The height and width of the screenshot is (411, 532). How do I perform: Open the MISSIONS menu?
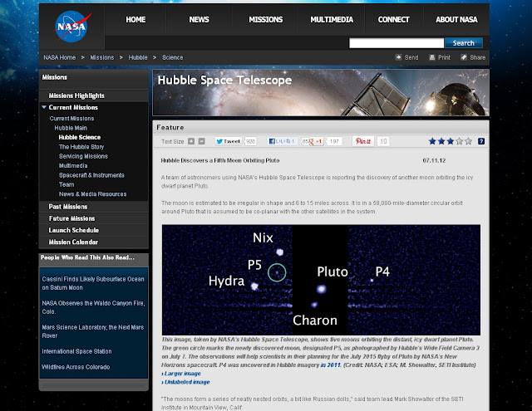[266, 20]
